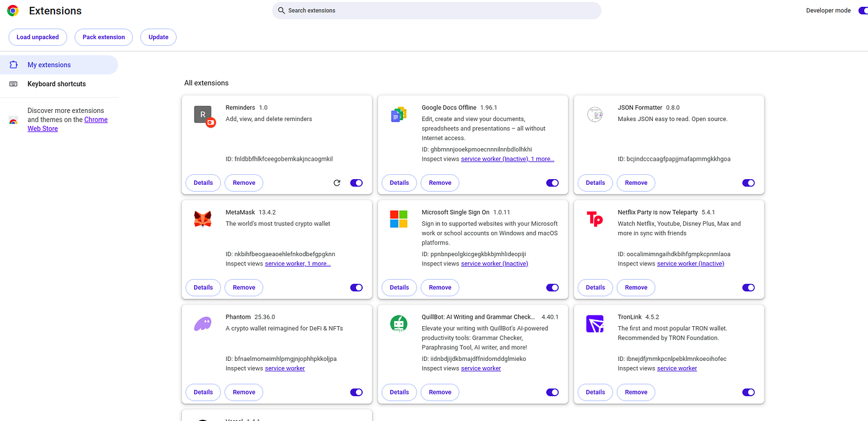Focus the Search extensions field
Screen dimensions: 868x421
tap(436, 11)
